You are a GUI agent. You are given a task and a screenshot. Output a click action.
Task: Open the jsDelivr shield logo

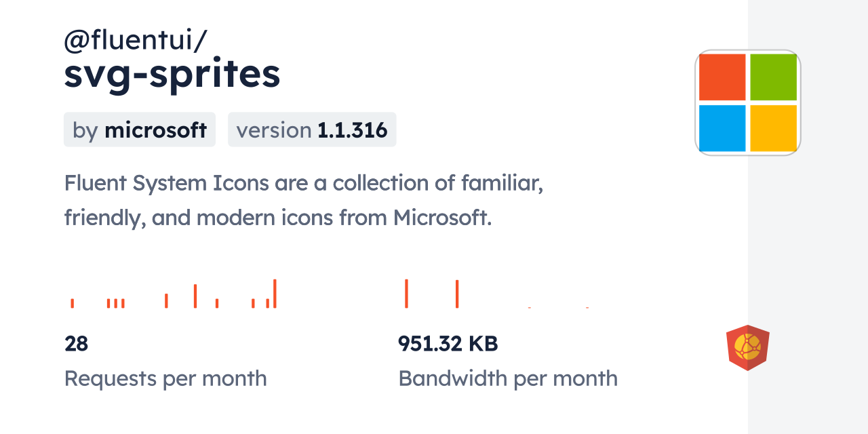click(747, 348)
